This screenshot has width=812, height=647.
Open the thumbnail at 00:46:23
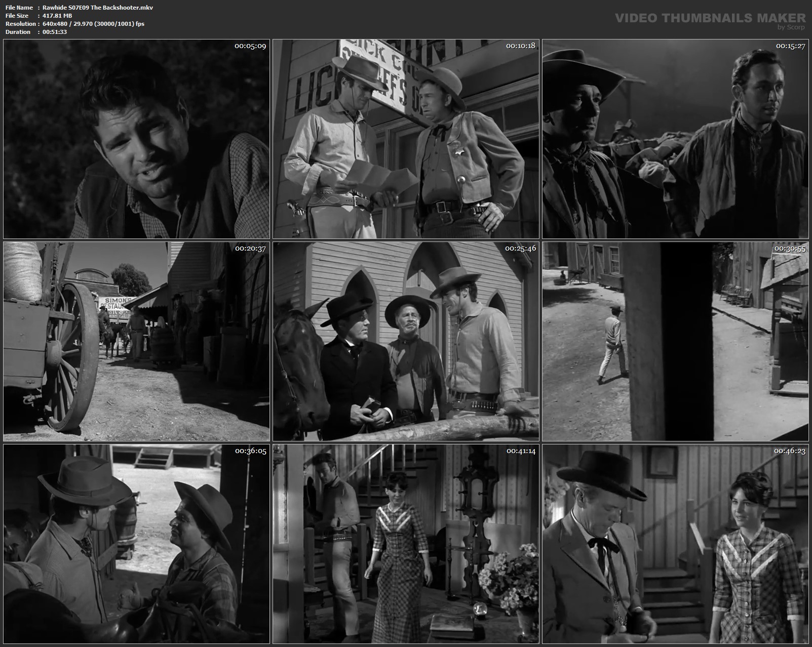point(675,544)
